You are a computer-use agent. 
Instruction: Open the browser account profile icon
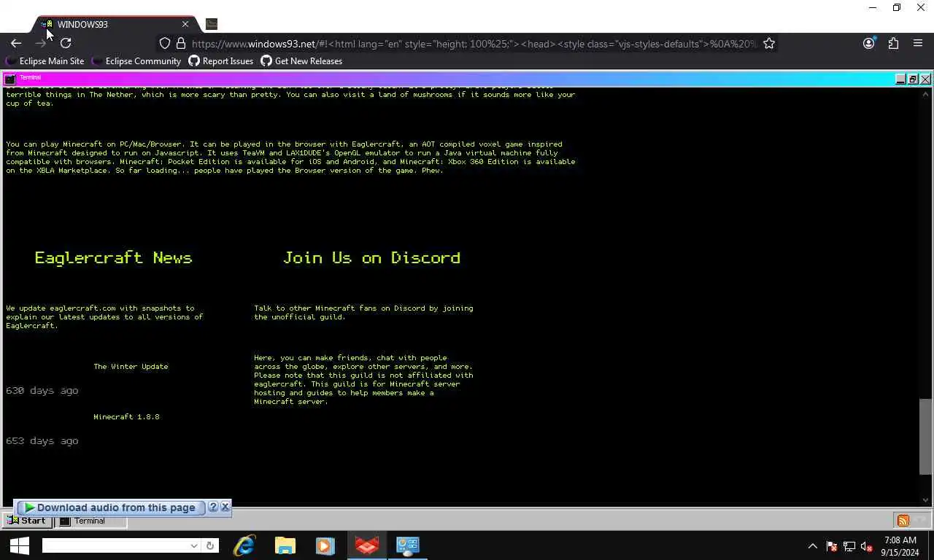[868, 44]
